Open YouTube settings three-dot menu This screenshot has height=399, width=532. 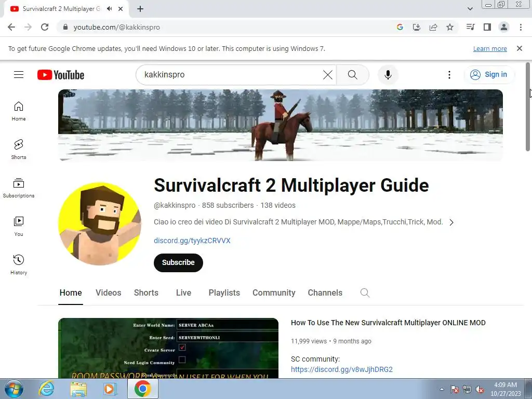(x=449, y=75)
